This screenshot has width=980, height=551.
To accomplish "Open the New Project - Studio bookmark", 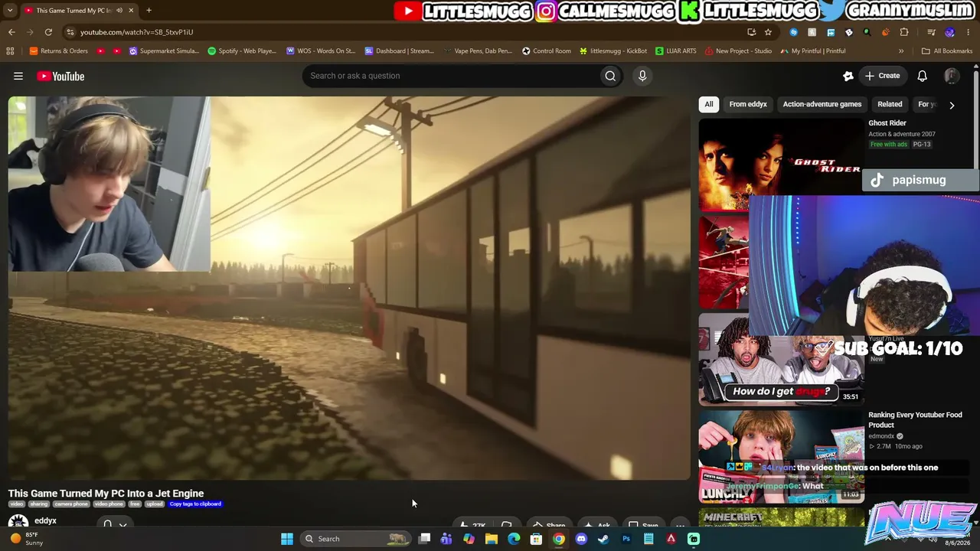I will click(x=738, y=51).
